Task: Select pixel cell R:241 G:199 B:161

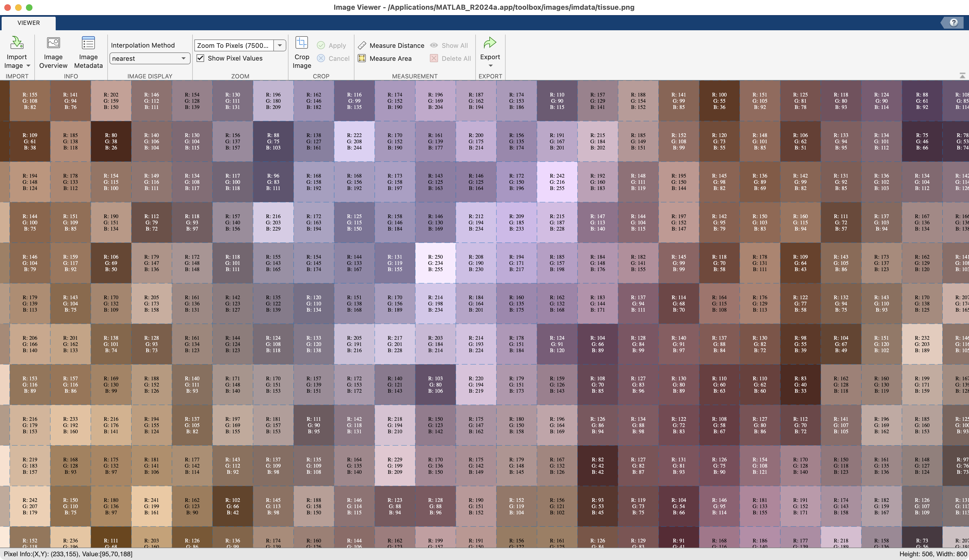Action: pyautogui.click(x=151, y=506)
